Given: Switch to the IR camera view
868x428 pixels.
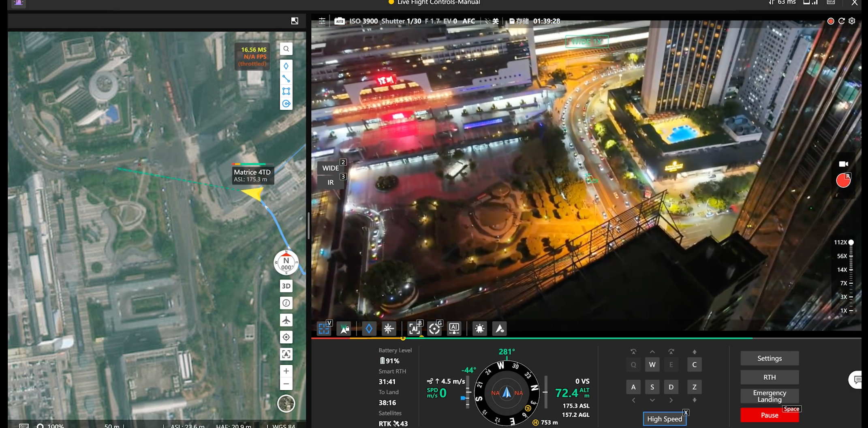Looking at the screenshot, I should pos(331,182).
